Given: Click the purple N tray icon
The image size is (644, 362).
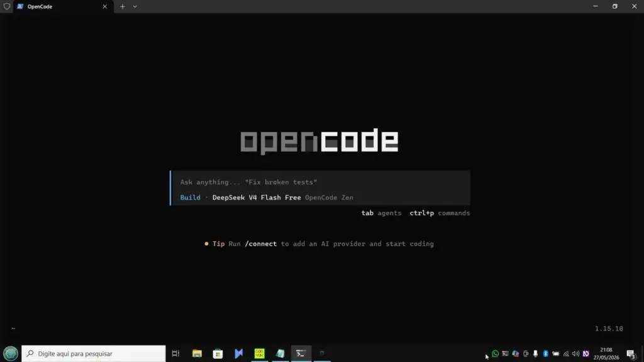Looking at the screenshot, I should pyautogui.click(x=586, y=353).
